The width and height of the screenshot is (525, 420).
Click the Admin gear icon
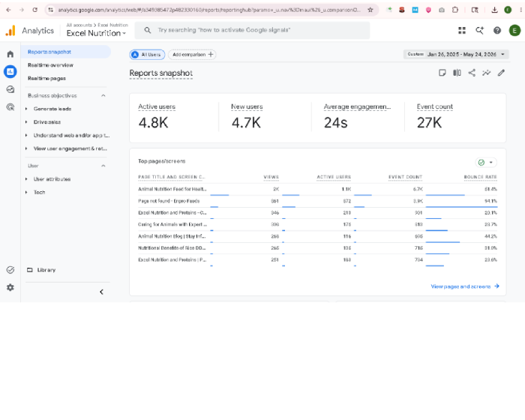pos(10,287)
